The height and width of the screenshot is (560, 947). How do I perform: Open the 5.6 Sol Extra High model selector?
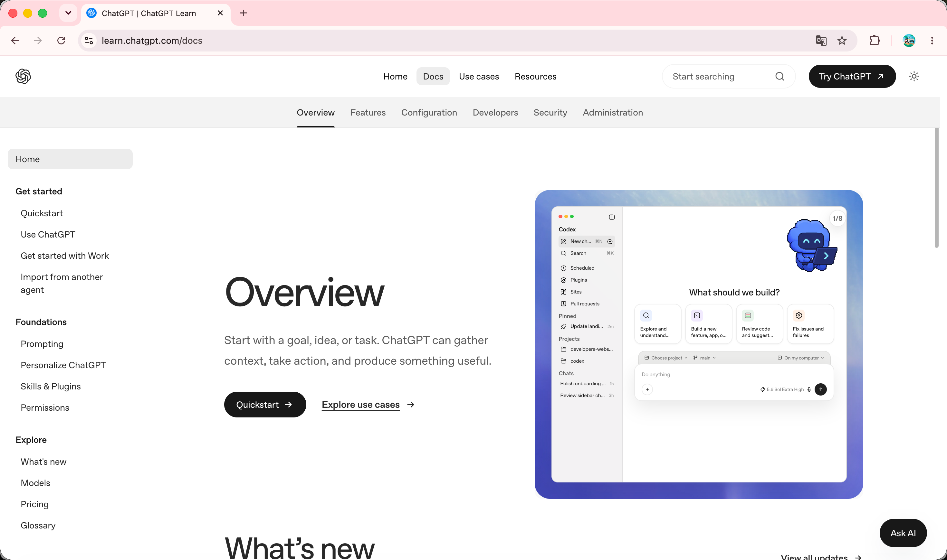pos(782,389)
